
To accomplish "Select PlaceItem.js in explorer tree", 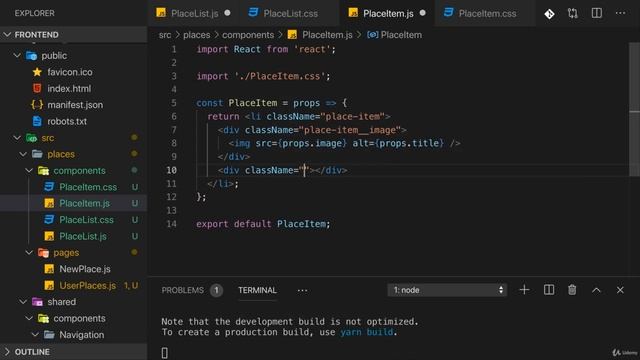I will (84, 203).
